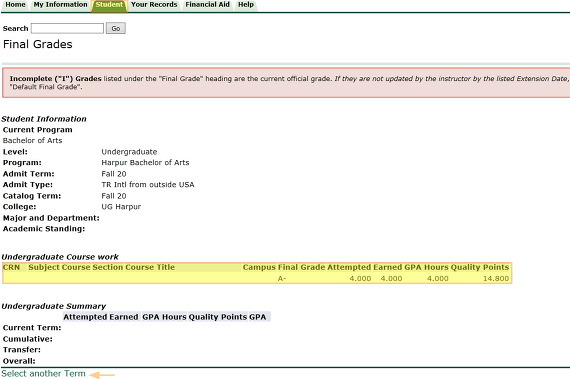Select the UG Harpur college value
The width and height of the screenshot is (570, 379).
(x=121, y=207)
